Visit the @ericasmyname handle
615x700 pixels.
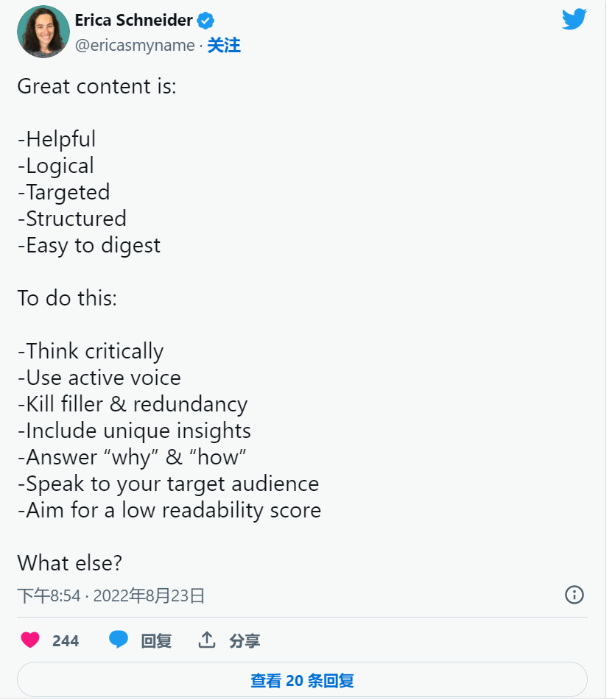point(135,45)
